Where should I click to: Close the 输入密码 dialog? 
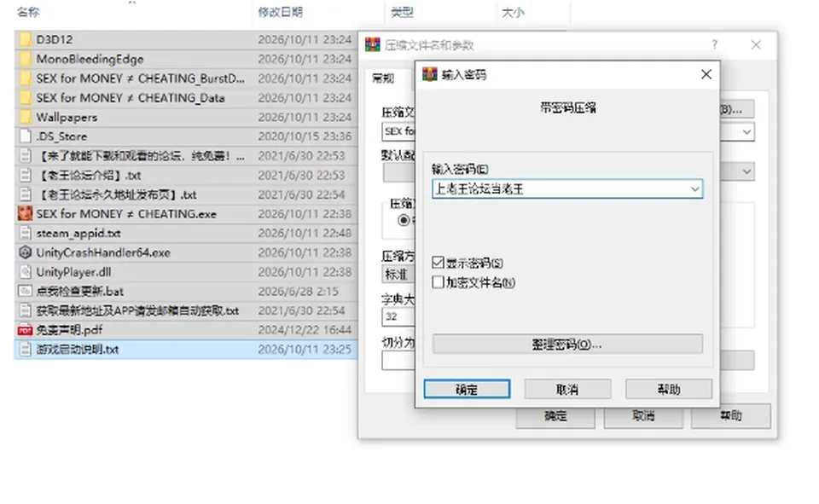[x=706, y=75]
